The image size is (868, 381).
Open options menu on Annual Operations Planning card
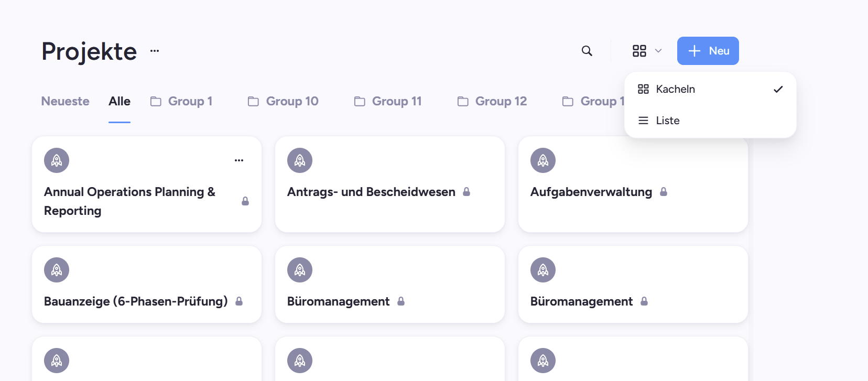coord(239,160)
